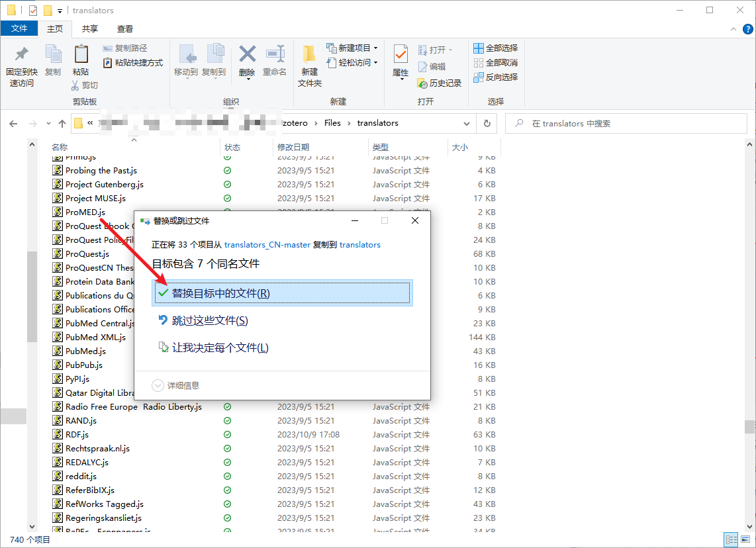Click Cut (剪切) in clipboard group
Image resolution: width=756 pixels, height=548 pixels.
point(84,85)
